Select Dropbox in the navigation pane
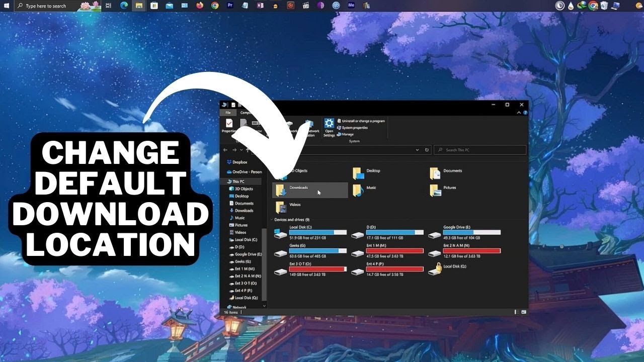The image size is (644, 362). point(236,162)
